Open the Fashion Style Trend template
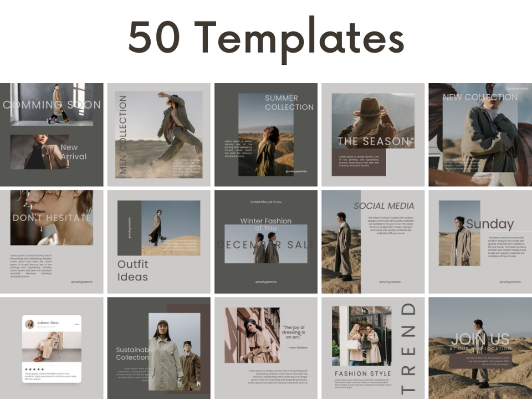532x399 pixels. point(373,348)
